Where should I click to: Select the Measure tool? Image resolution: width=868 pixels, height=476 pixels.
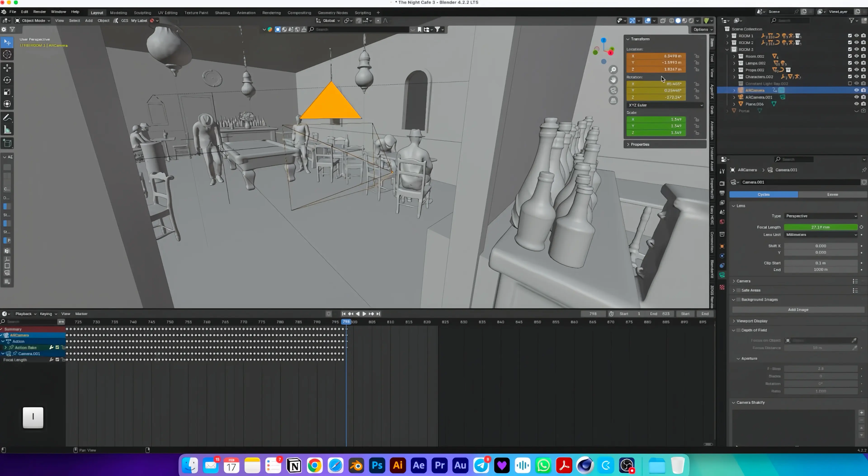point(7,130)
